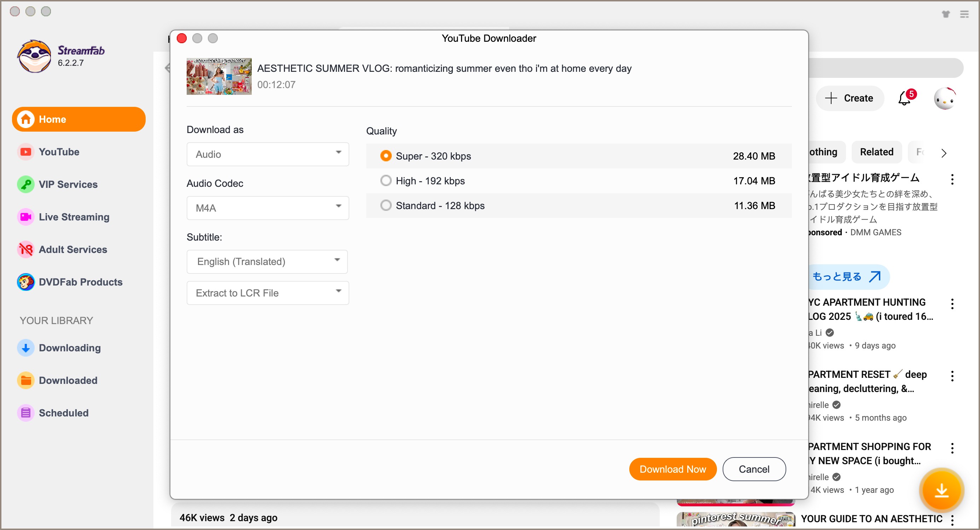This screenshot has width=980, height=530.
Task: Open the user avatar menu
Action: point(945,99)
